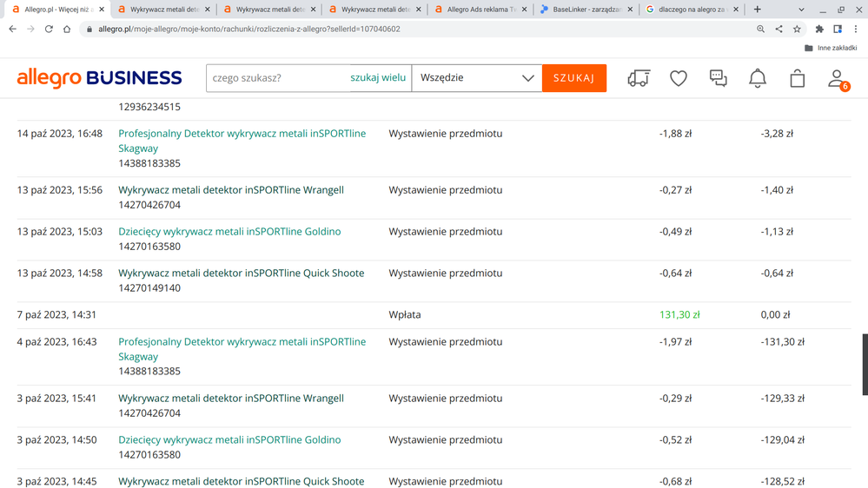Viewport: 868px width, 488px height.
Task: Open Goldino link from 3 paź 14:50
Action: 229,440
